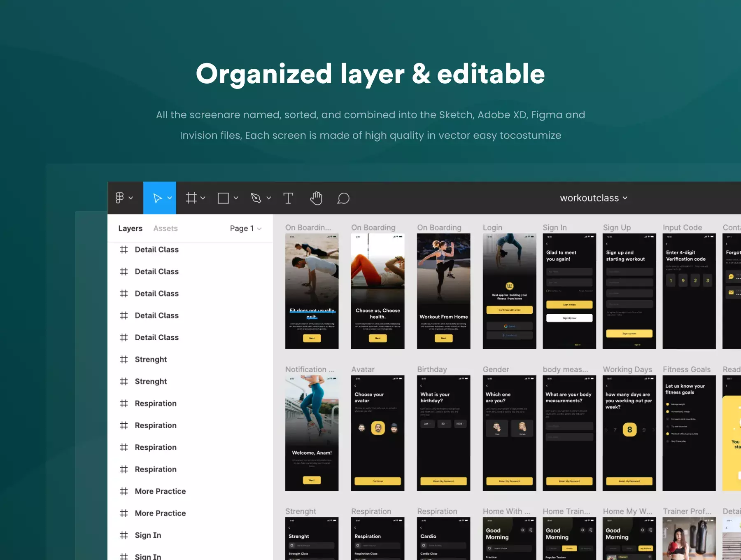This screenshot has width=741, height=560.
Task: Expand the Frame tool dropdown arrow
Action: point(203,198)
